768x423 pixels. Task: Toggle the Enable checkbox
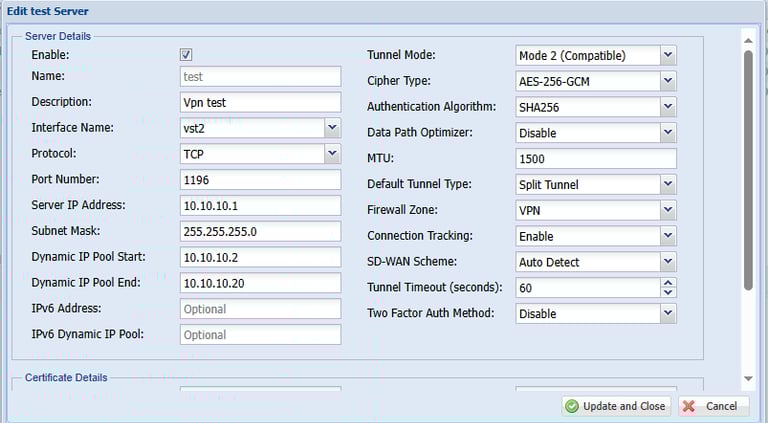click(186, 55)
